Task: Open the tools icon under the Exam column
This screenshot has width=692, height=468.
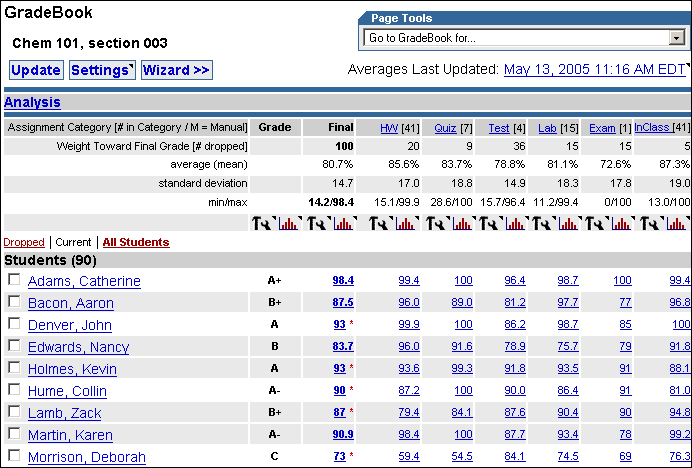Action: click(596, 223)
